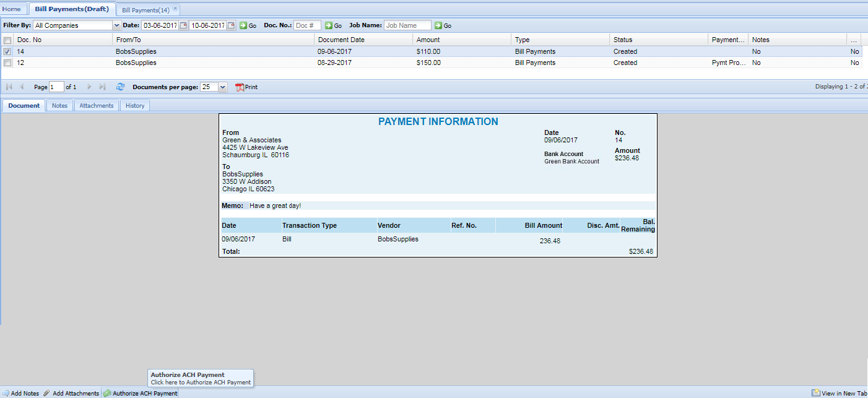Open the end date calendar picker
The image size is (868, 398).
[x=232, y=25]
